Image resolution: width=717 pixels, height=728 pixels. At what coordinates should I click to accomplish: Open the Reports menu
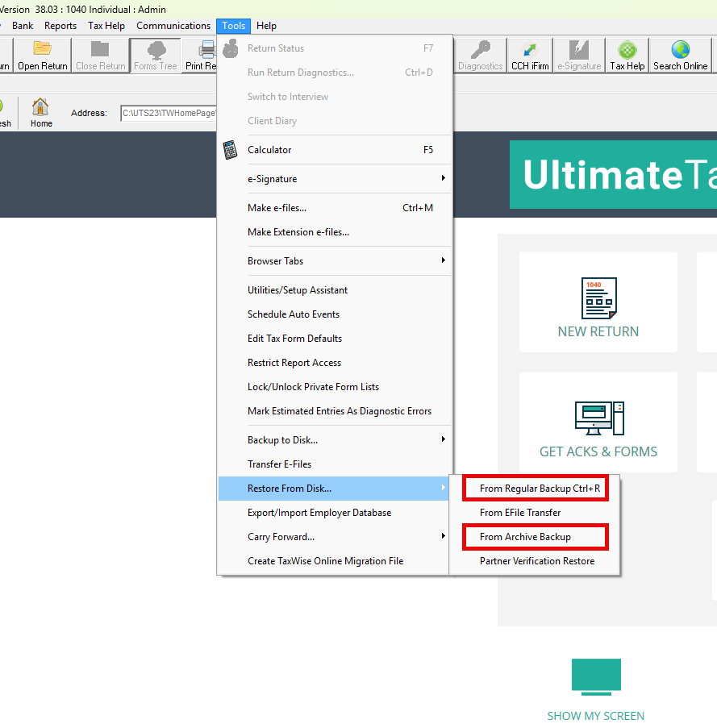click(60, 26)
